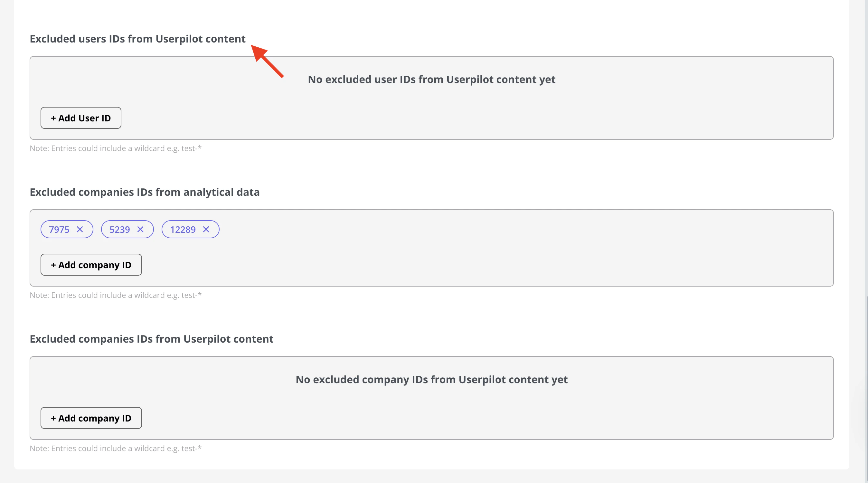
Task: Add company ID under analytical data
Action: click(x=91, y=265)
